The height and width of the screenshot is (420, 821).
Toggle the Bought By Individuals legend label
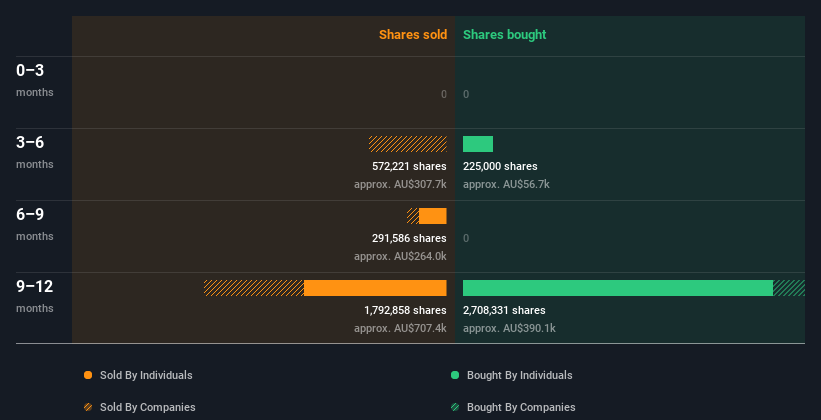(x=519, y=375)
